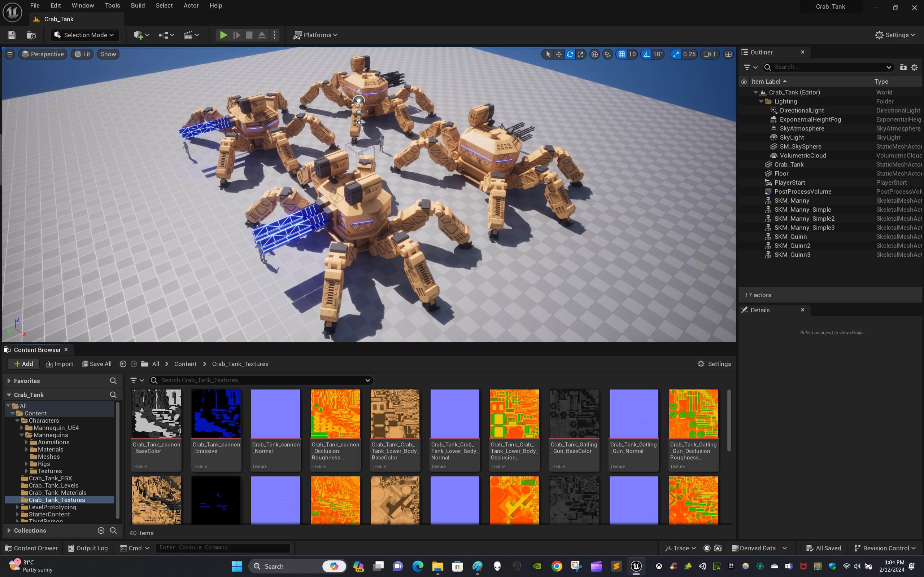Click the Crab_Tank_cannon_Emissive texture thumbnail
924x577 pixels.
pos(216,414)
